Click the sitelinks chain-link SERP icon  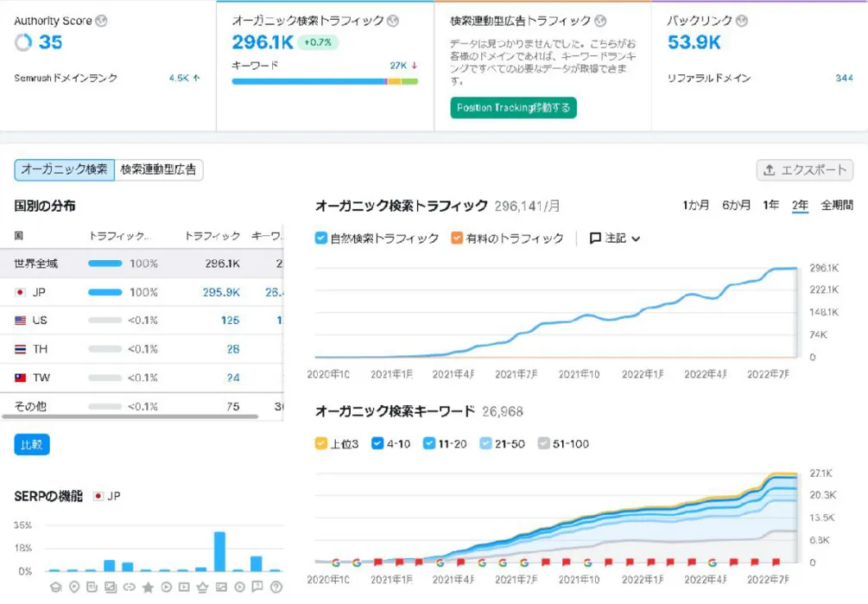pyautogui.click(x=130, y=587)
